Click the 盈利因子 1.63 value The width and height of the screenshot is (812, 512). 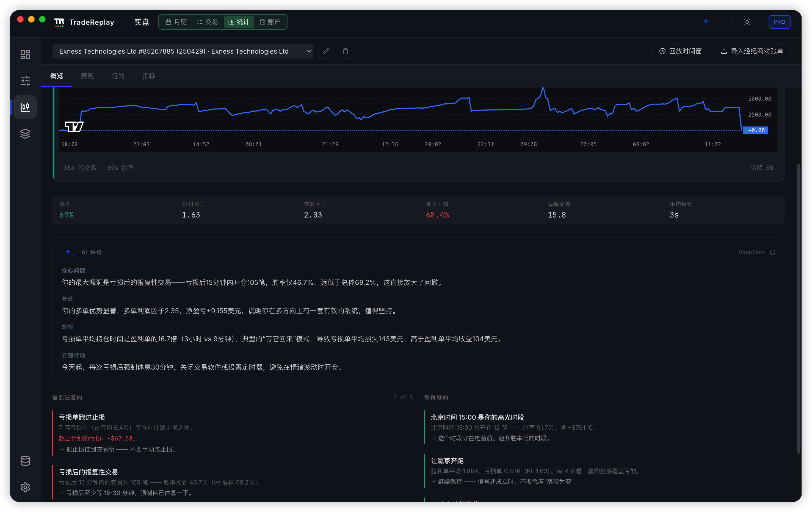pos(191,215)
